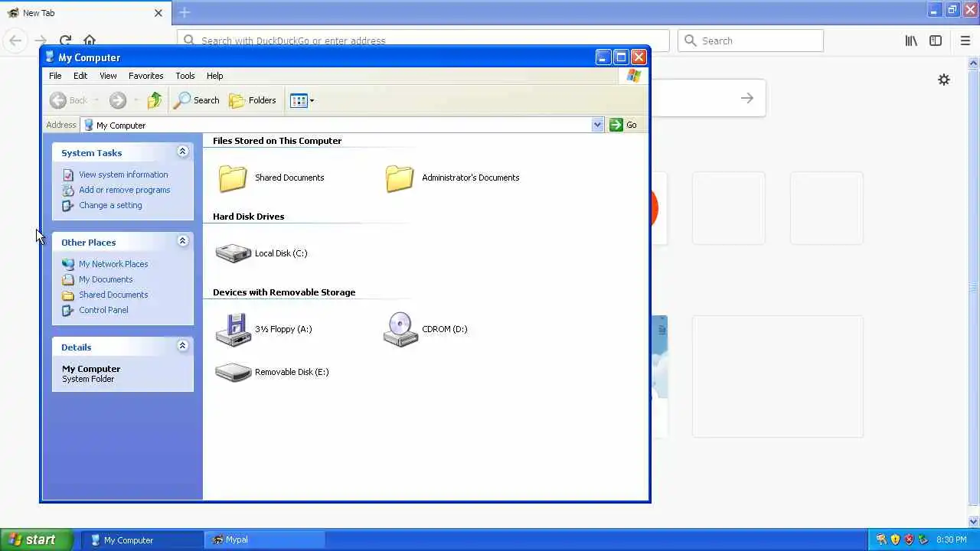Collapse the Other Places panel
The height and width of the screenshot is (551, 980).
click(182, 241)
